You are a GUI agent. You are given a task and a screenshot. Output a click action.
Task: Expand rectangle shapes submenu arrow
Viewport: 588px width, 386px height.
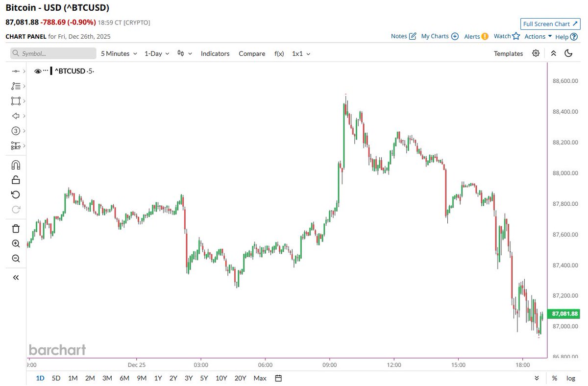tap(24, 101)
